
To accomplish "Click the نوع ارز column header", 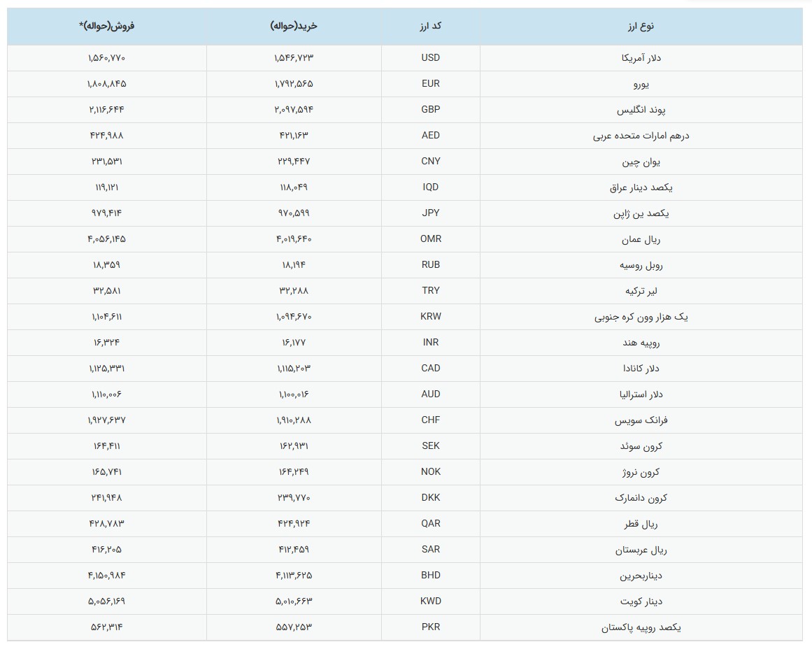I will (x=641, y=27).
